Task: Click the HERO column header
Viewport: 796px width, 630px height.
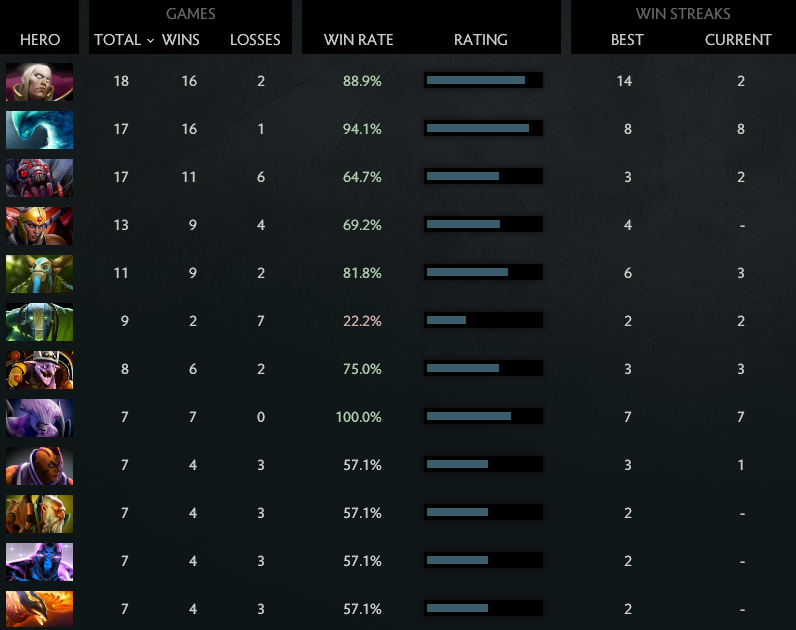Action: [40, 40]
